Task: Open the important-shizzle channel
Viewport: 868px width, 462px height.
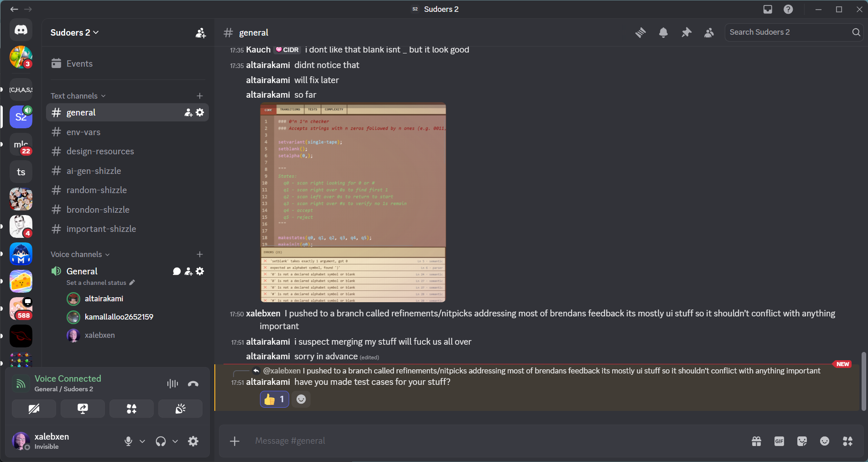Action: click(127, 229)
